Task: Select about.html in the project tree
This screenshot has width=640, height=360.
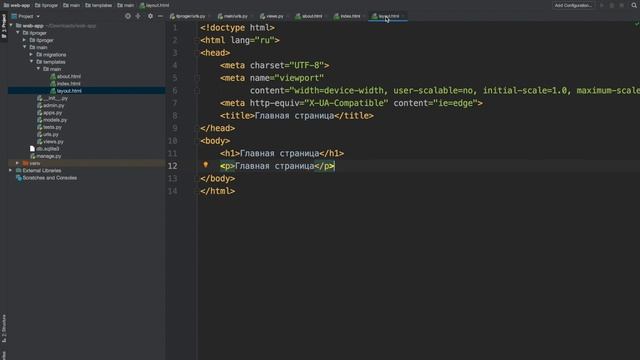Action: coord(65,76)
